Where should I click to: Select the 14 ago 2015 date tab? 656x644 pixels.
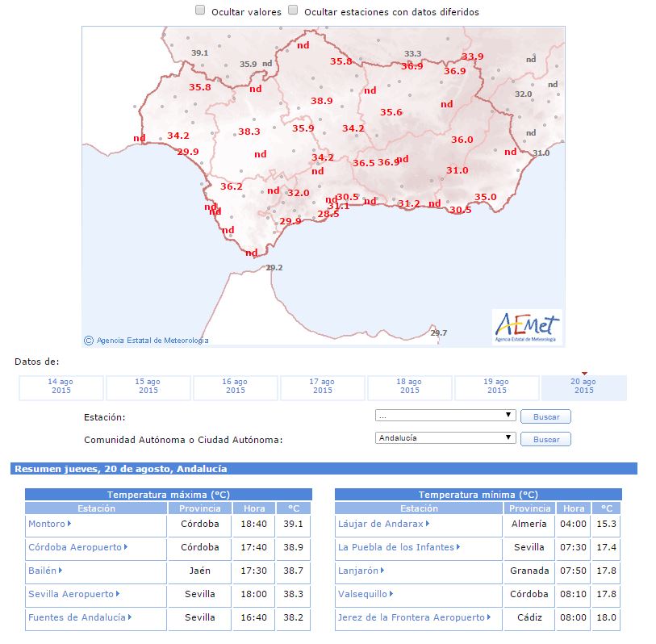coord(61,387)
